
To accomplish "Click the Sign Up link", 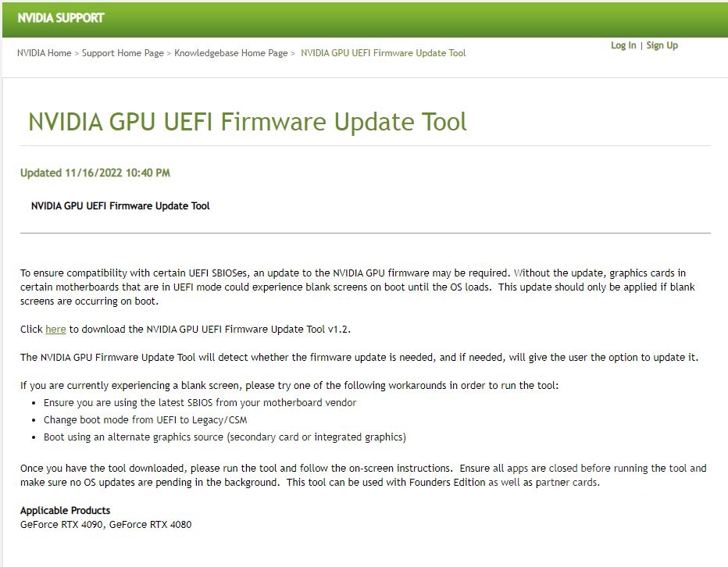I will (x=662, y=45).
